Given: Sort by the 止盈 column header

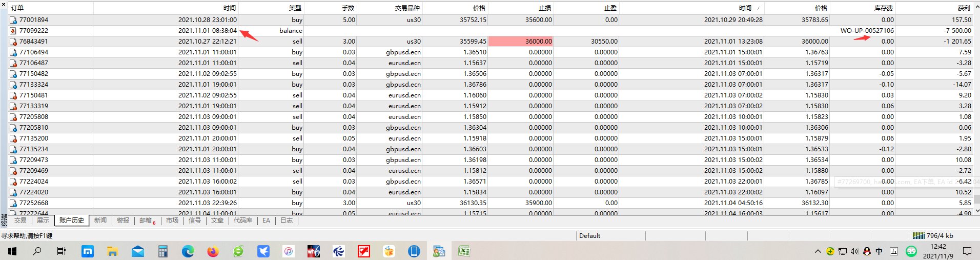Looking at the screenshot, I should [x=586, y=8].
